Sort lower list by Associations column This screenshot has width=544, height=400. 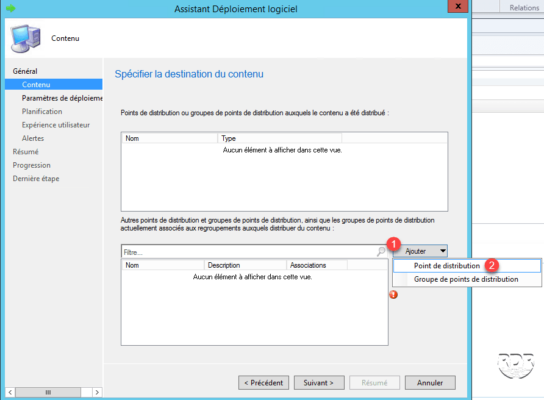[317, 265]
